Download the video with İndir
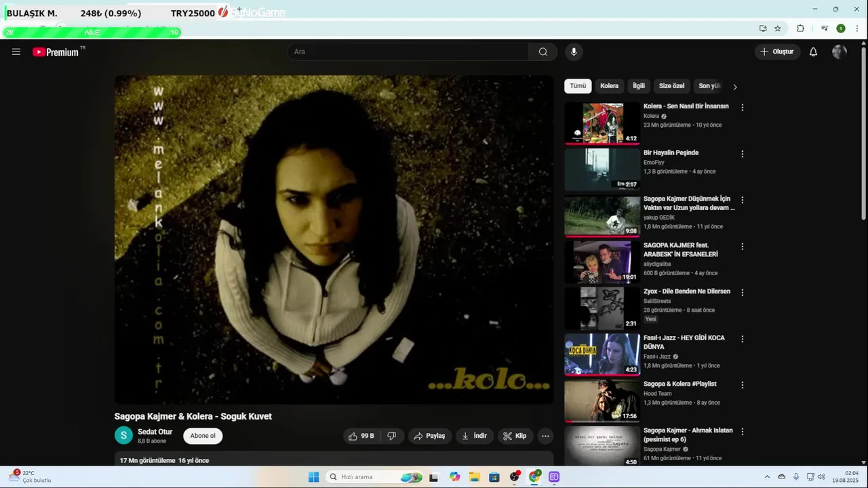Screen dimensions: 868x488 coord(475,436)
